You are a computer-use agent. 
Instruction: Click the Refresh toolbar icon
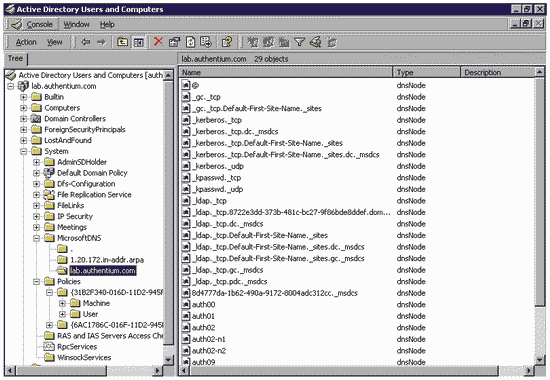tap(190, 42)
